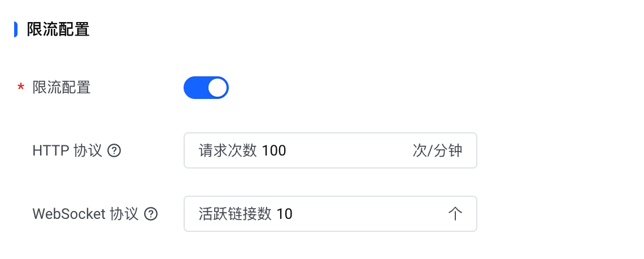This screenshot has height=259, width=644.
Task: Click the 次/分钟 unit suffix
Action: 437,151
